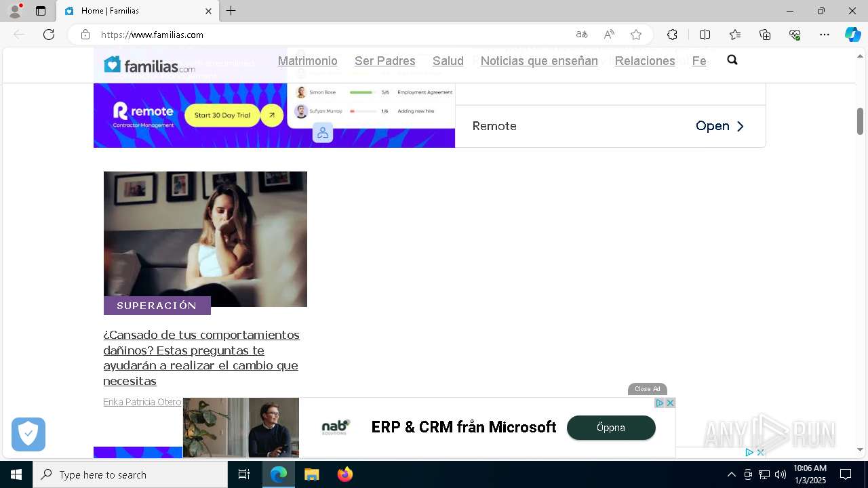The height and width of the screenshot is (488, 868).
Task: Click ERP & CRM från Microsoft ad text
Action: (464, 427)
